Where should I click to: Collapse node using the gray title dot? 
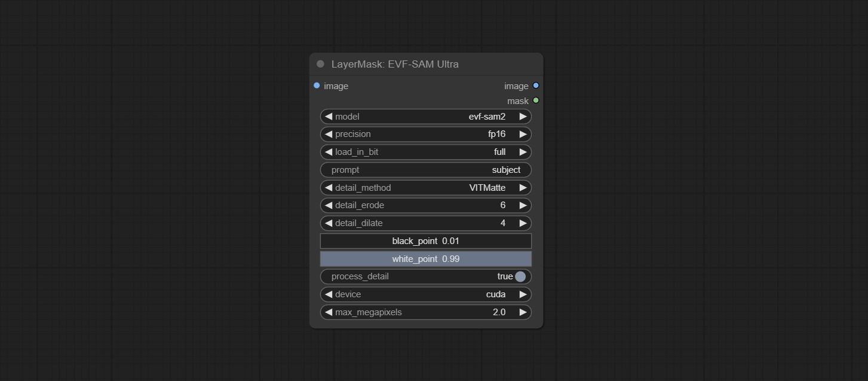[x=320, y=64]
